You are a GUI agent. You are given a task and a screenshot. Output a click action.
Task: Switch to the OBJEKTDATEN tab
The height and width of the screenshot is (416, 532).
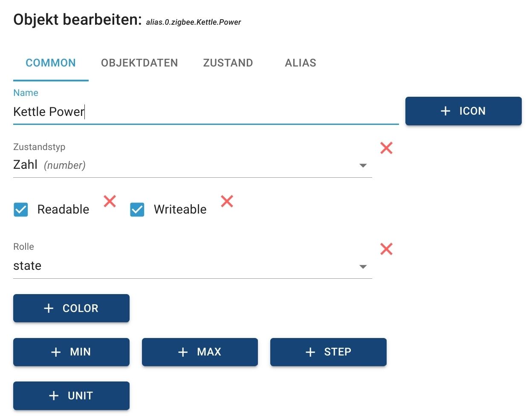139,63
